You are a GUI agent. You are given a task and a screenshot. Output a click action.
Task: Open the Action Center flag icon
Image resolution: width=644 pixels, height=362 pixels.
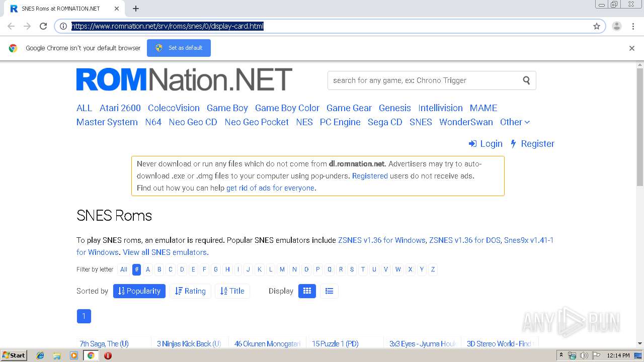(596, 355)
